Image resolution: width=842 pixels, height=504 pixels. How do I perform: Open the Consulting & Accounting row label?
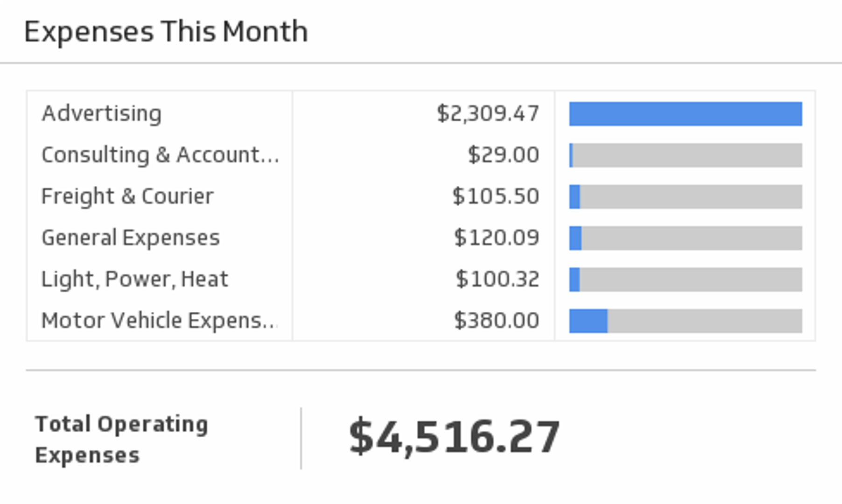(x=160, y=155)
